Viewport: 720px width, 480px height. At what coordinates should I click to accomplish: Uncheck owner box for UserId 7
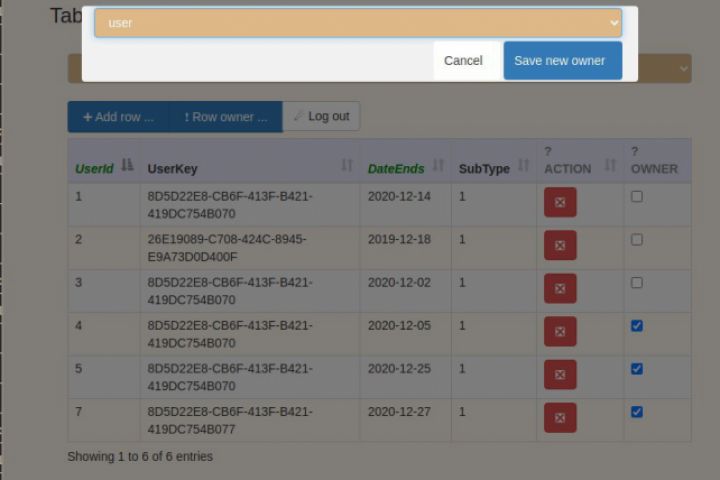pos(636,412)
